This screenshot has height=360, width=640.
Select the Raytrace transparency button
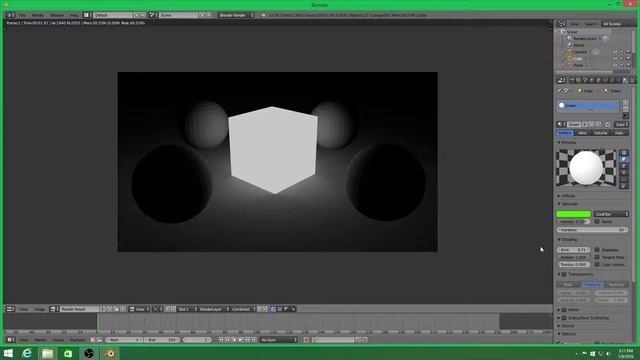pyautogui.click(x=617, y=284)
